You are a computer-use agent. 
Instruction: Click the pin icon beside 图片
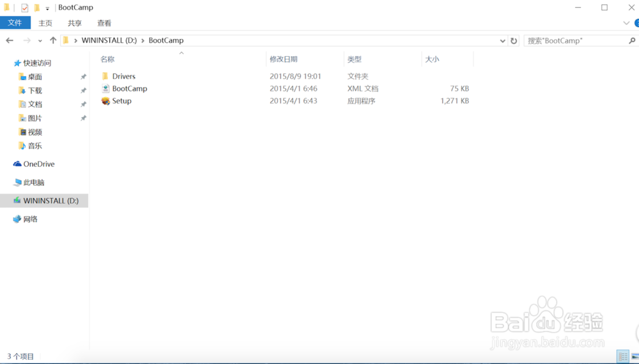[x=84, y=118]
